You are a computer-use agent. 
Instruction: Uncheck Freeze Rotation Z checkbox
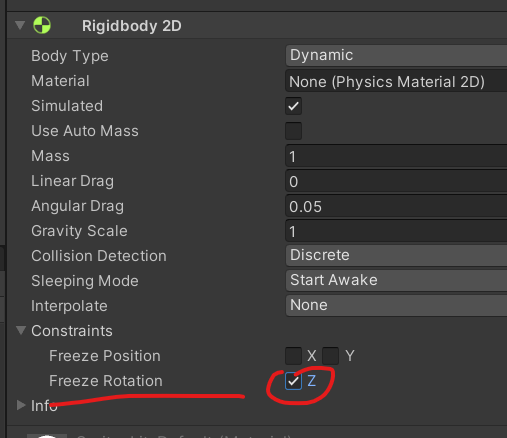click(293, 381)
